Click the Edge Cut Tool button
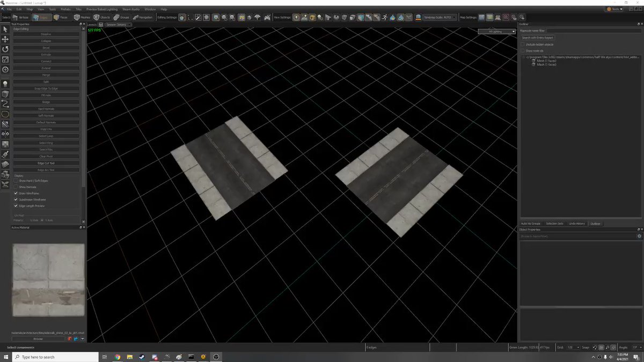Screen dimensions: 644x362 click(x=46, y=163)
